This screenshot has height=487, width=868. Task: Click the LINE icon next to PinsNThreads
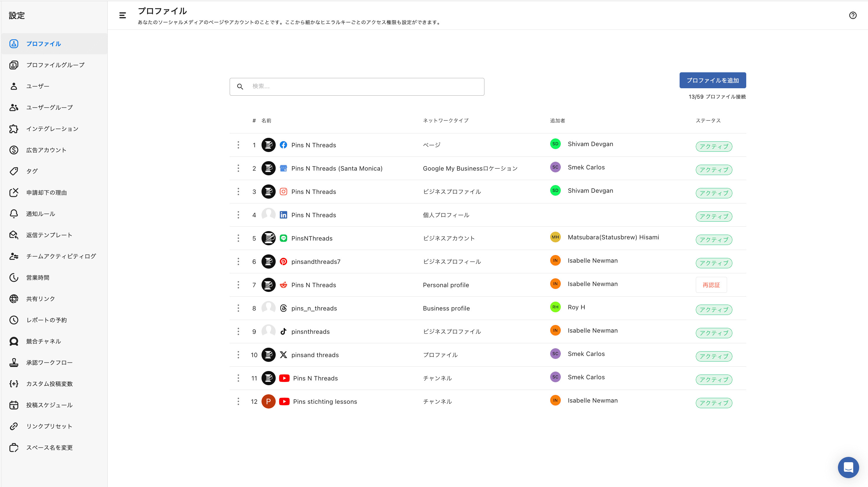tap(283, 238)
